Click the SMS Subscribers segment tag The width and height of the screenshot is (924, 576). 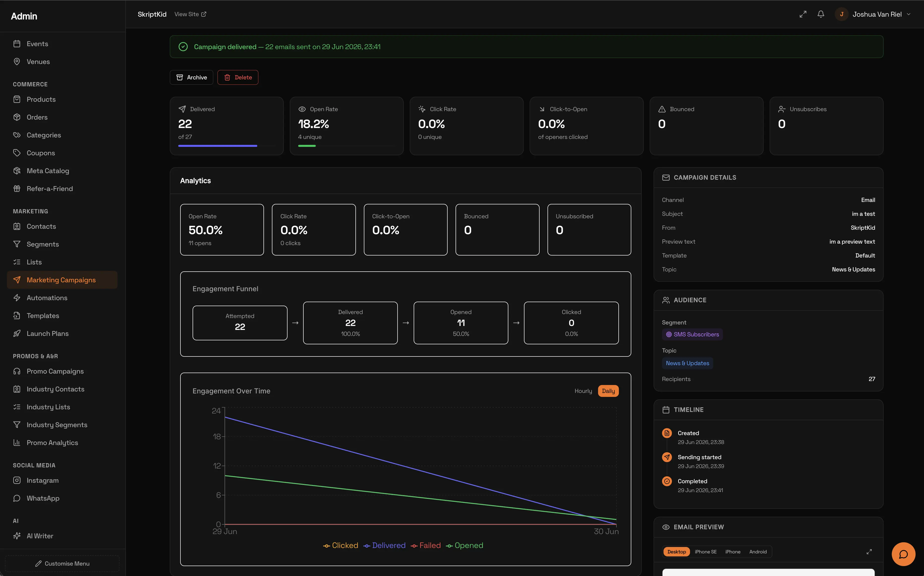[x=692, y=334]
